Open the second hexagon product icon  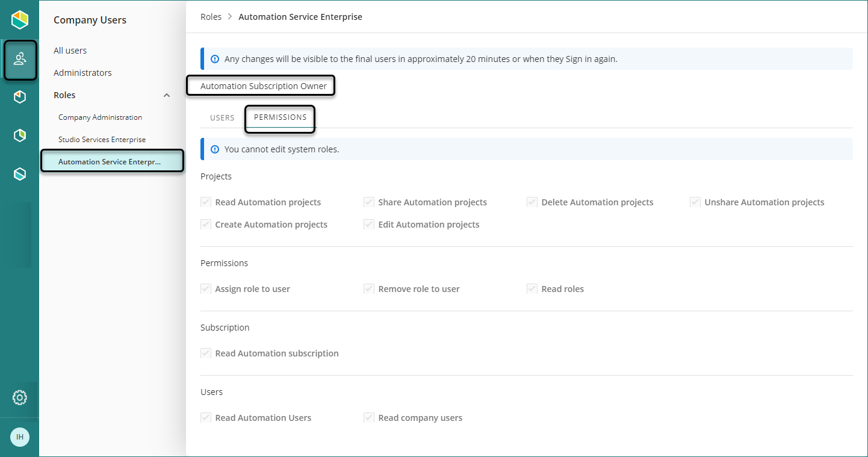point(20,97)
